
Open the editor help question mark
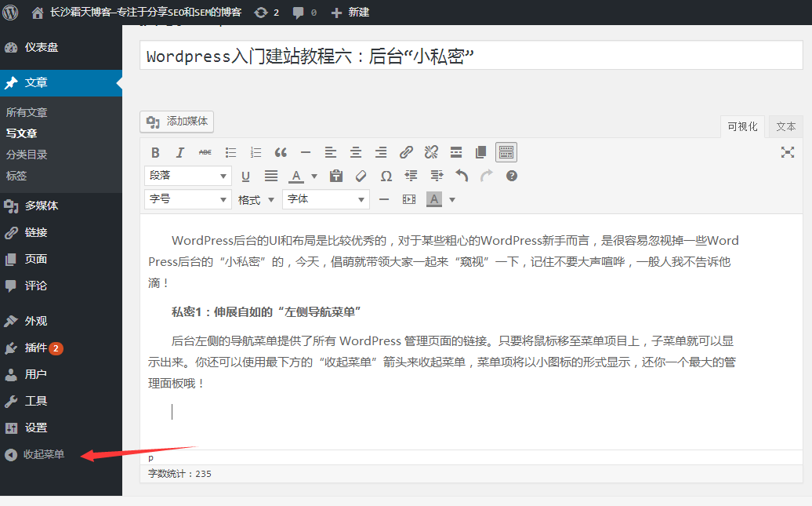pyautogui.click(x=512, y=177)
